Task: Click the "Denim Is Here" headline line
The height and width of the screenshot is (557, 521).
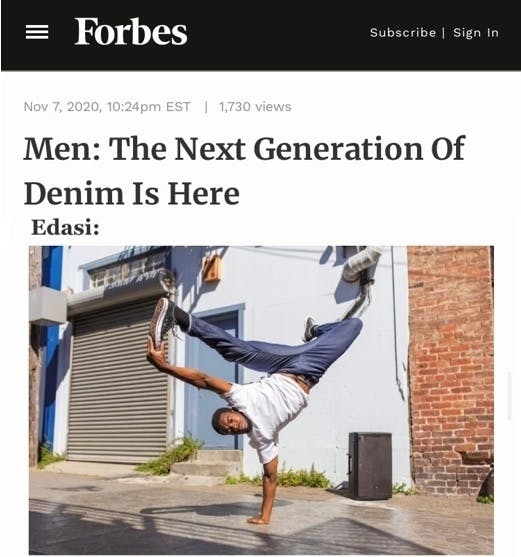Action: [x=132, y=193]
